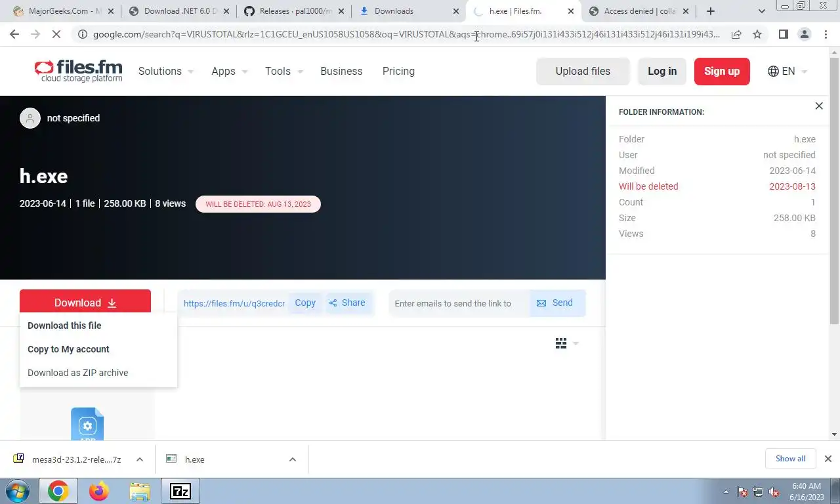Click the email recipients input field
This screenshot has width=840, height=504.
point(459,303)
